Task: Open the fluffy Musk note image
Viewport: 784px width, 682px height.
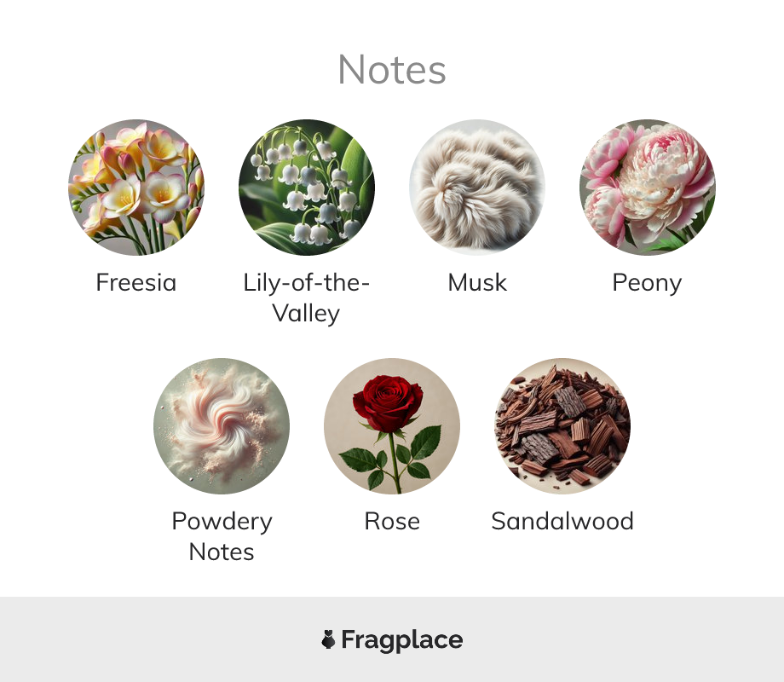Action: pos(477,188)
